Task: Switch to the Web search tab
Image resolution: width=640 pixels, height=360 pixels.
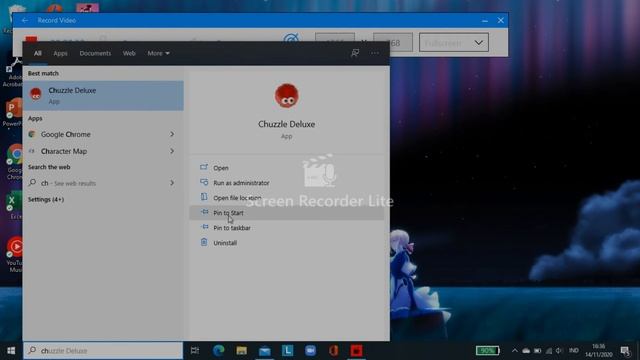Action: pyautogui.click(x=129, y=53)
